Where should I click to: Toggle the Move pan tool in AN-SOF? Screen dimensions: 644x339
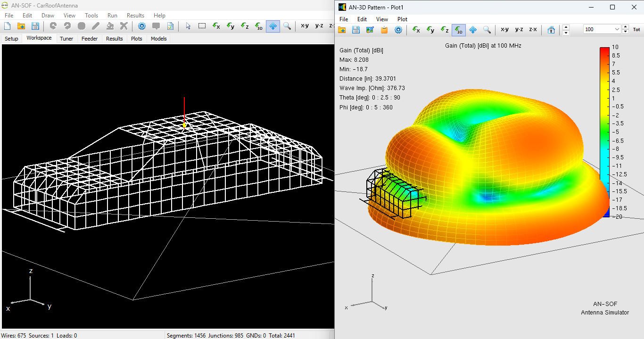[x=273, y=26]
